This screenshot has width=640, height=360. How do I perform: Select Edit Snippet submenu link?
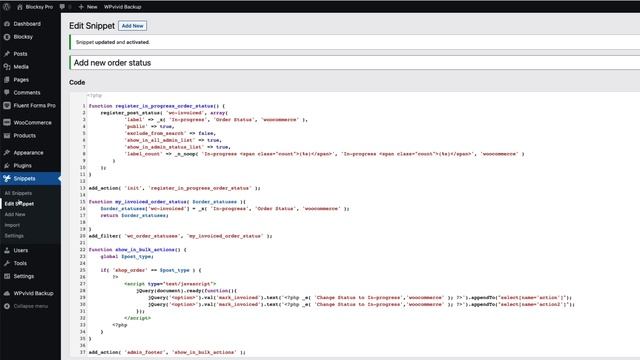(x=19, y=204)
